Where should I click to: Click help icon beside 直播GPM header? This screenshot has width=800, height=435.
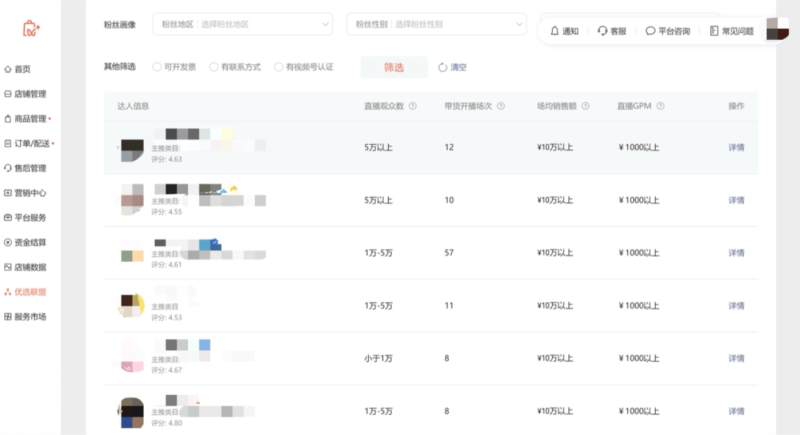tap(661, 106)
